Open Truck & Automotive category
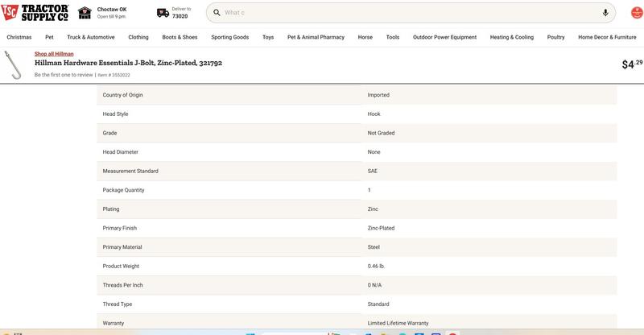 91,37
